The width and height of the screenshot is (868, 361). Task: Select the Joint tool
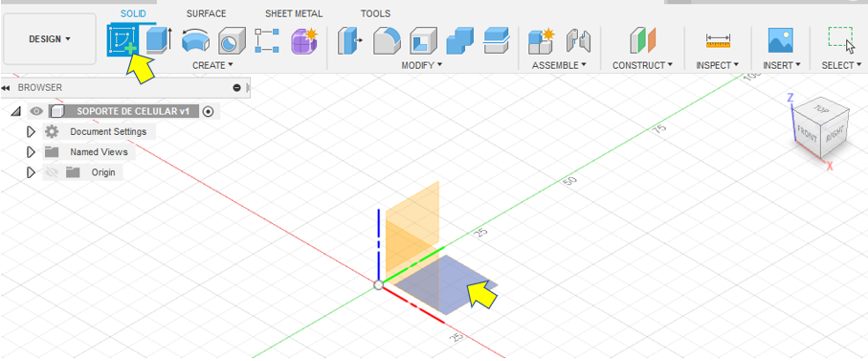click(x=578, y=41)
